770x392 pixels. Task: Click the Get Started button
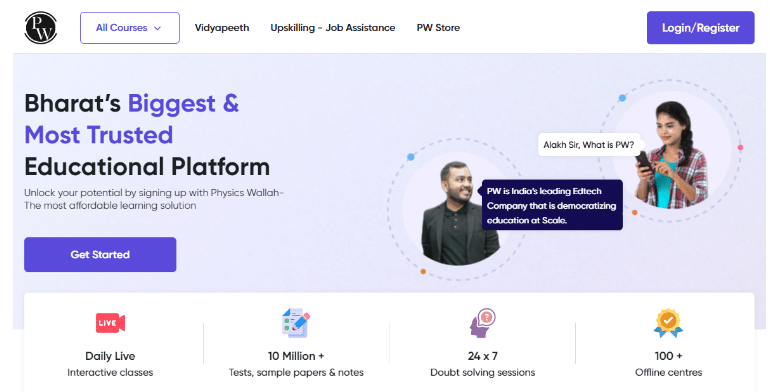(x=100, y=254)
